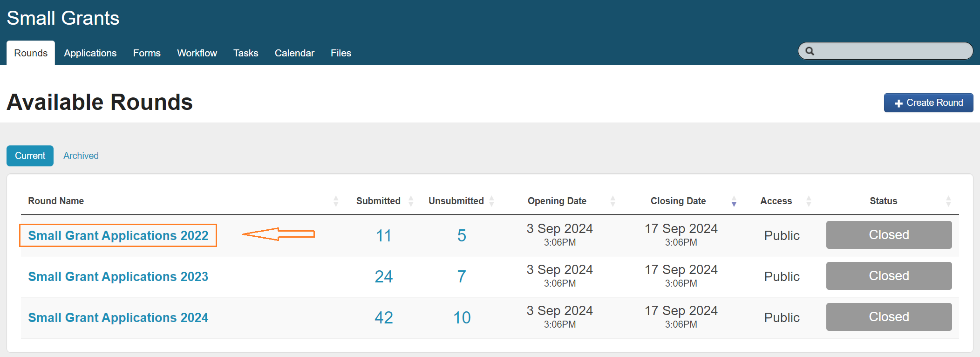Sort by Submitted column arrows
The image size is (980, 357).
coord(411,201)
